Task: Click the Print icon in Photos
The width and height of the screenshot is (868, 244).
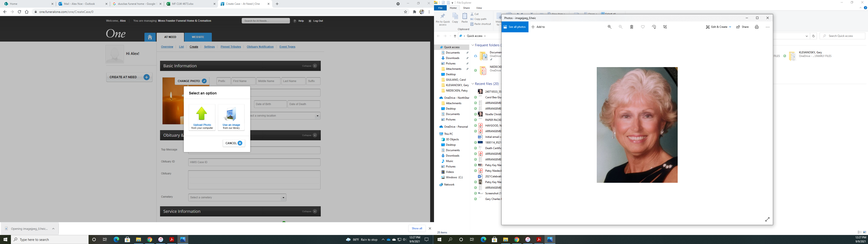Action: coord(757,27)
